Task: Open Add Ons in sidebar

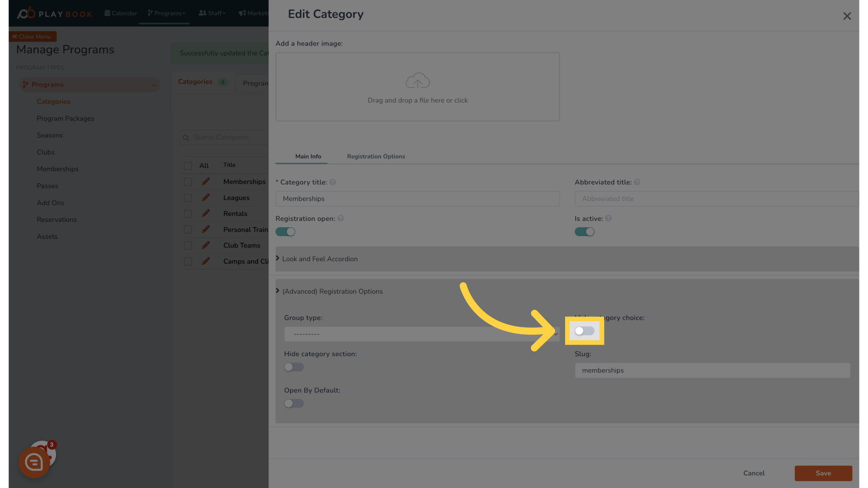Action: tap(50, 203)
